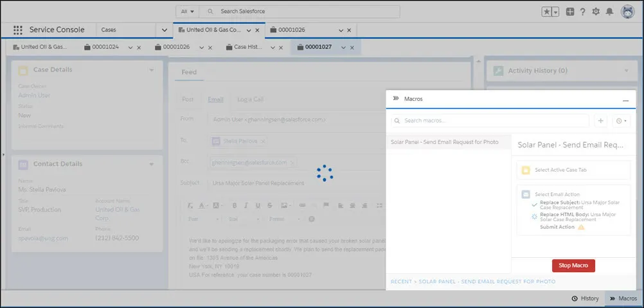644x308 pixels.
Task: Toggle strikethrough formatting in email
Action: tap(270, 205)
